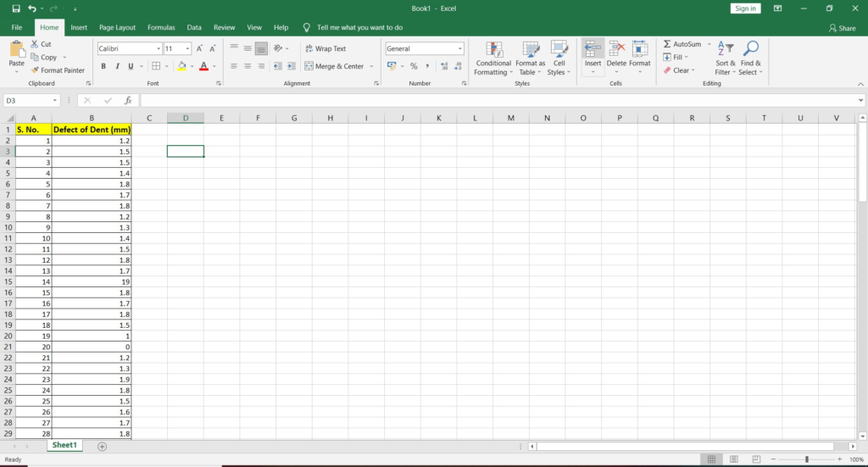Open Cell Styles gallery
This screenshot has height=467, width=868.
tap(559, 58)
